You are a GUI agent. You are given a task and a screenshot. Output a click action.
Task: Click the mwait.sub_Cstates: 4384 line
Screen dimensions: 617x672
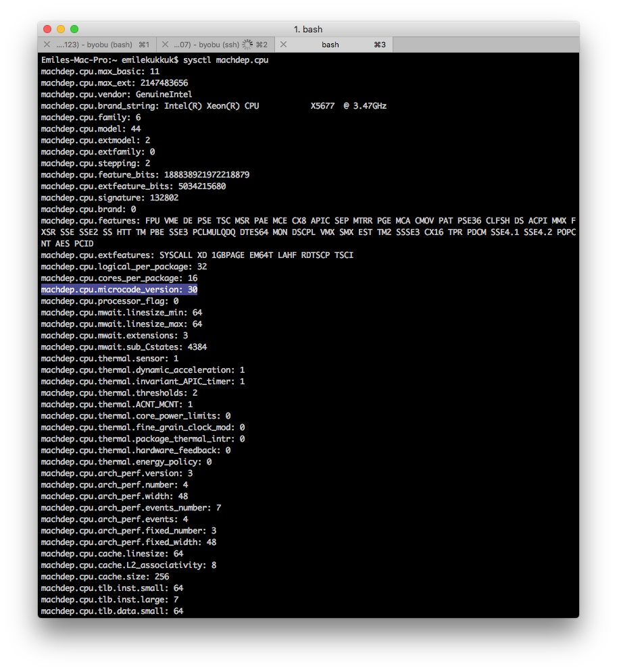pos(124,347)
